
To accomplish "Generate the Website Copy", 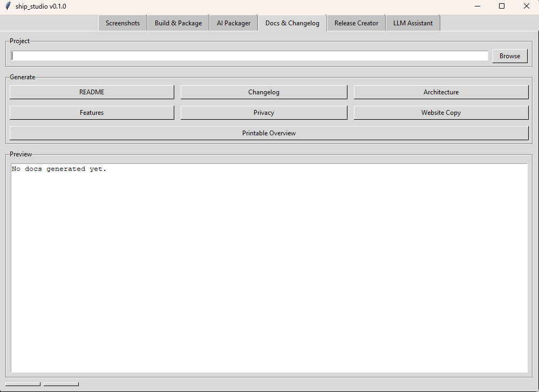I will coord(441,112).
